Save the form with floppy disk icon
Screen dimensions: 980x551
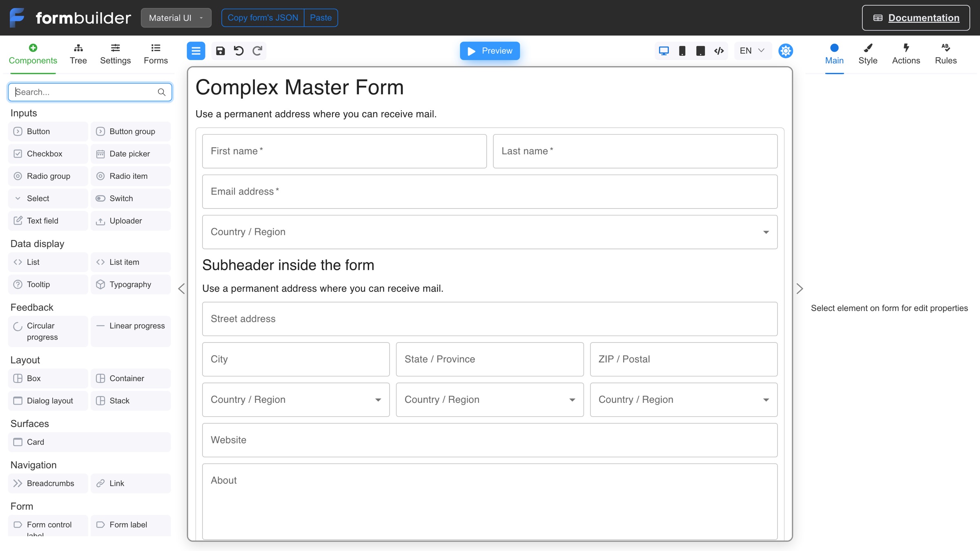220,51
